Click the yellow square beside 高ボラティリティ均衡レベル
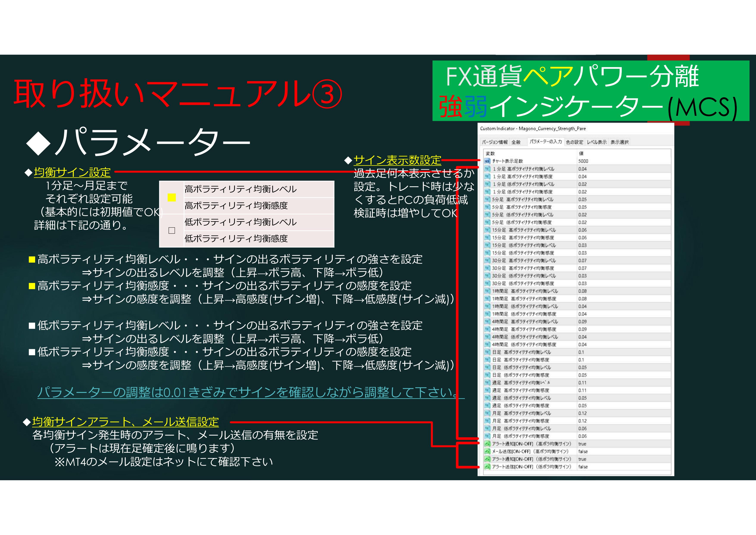 172,197
